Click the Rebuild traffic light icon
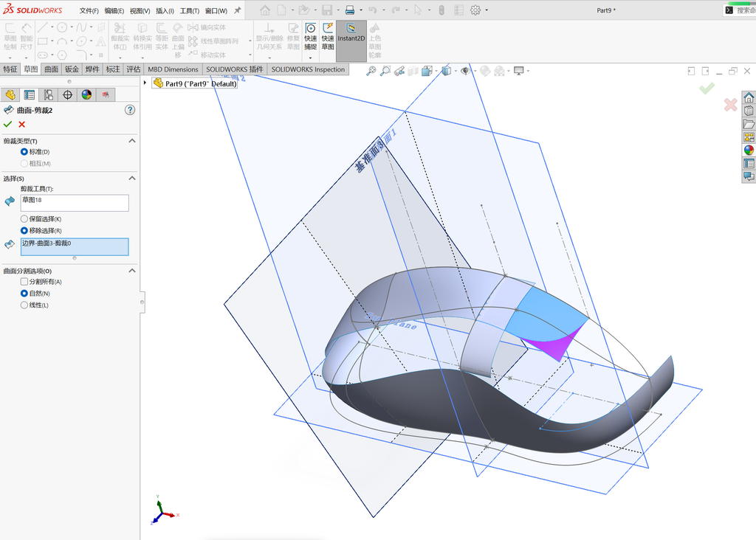The width and height of the screenshot is (756, 540). pos(441,10)
